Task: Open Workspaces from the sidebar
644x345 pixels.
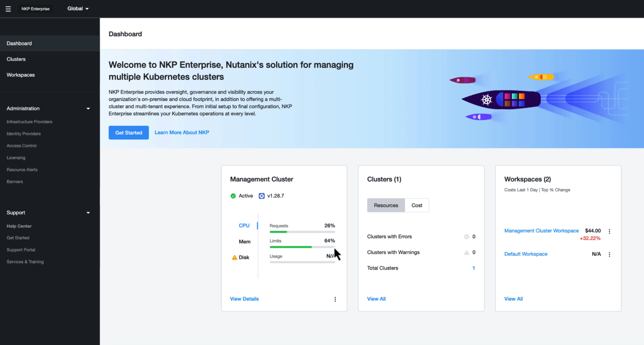Action: click(21, 75)
